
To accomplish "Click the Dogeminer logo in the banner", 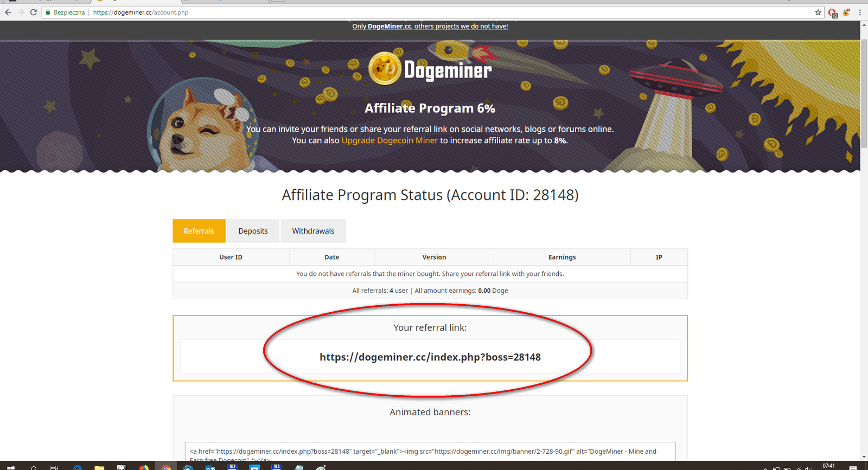I will pos(430,69).
